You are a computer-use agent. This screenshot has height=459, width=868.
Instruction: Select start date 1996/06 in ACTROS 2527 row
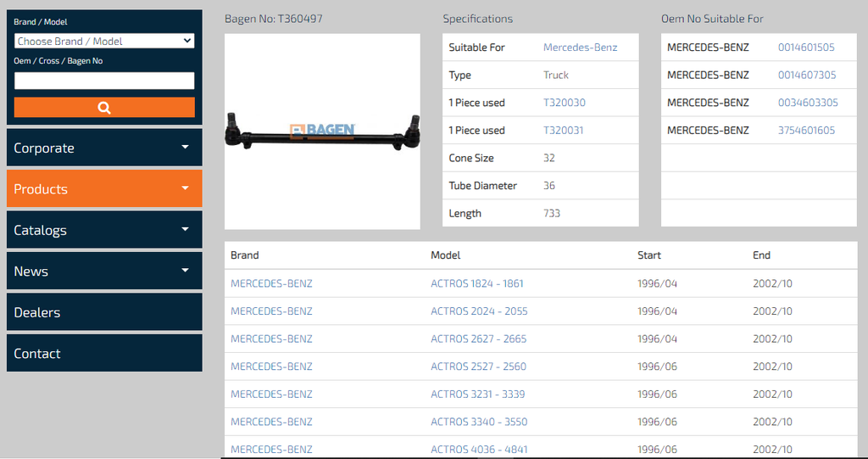coord(657,367)
